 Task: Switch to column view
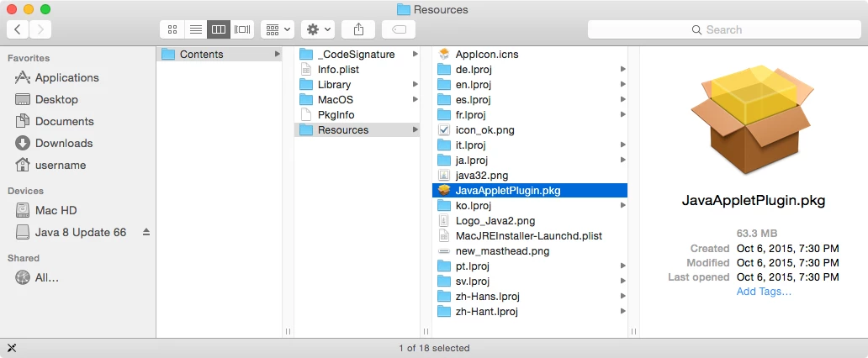(x=219, y=29)
